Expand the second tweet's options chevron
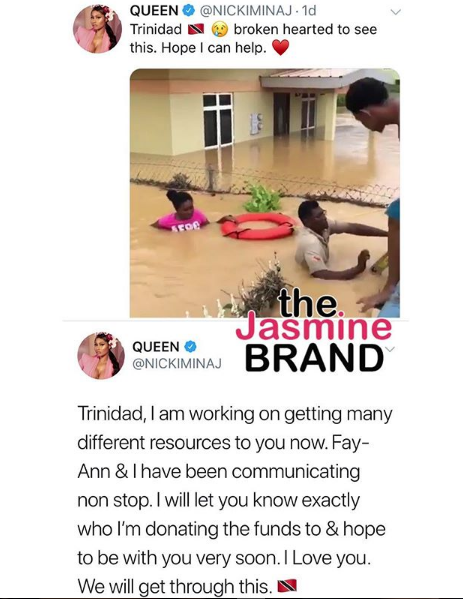Screen dimensions: 463x599 tap(389, 349)
